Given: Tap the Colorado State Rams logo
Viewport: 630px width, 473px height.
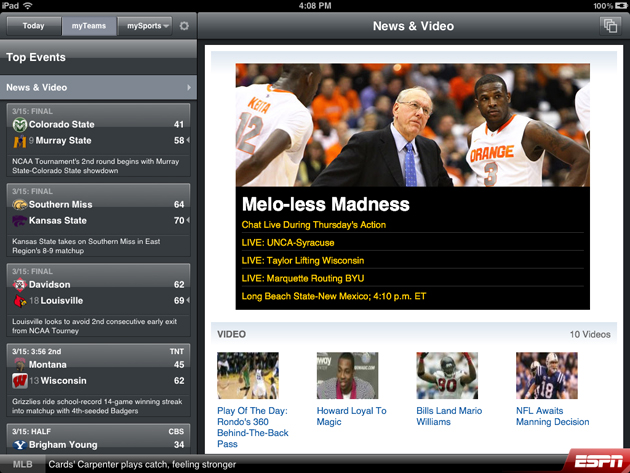Looking at the screenshot, I should click(x=19, y=125).
